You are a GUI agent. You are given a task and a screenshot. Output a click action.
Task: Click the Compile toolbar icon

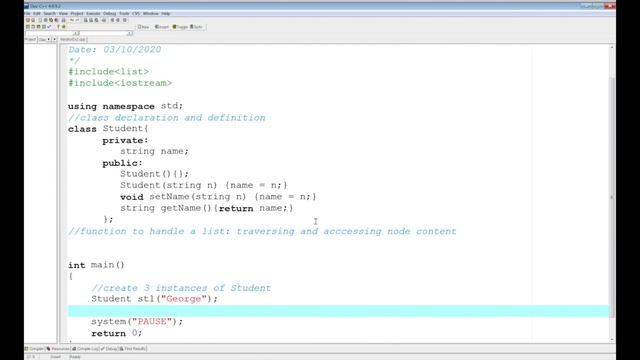[27, 27]
